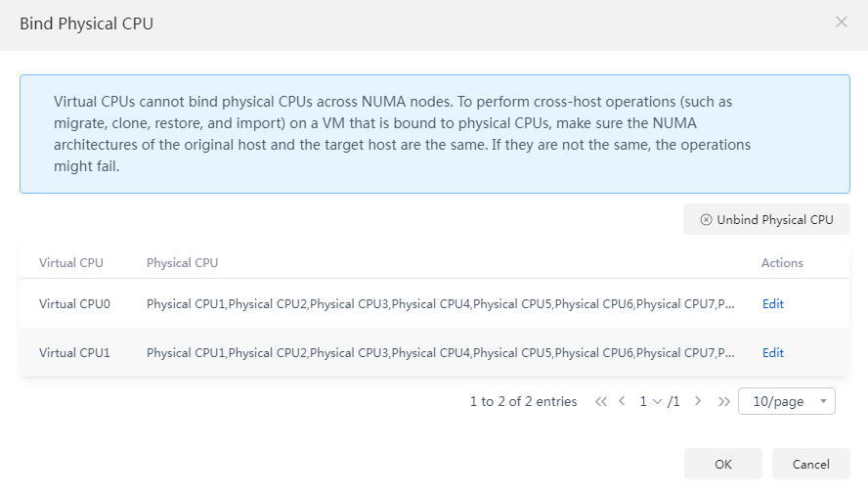The height and width of the screenshot is (497, 868).
Task: Close the Bind Physical CPU dialog
Action: [x=841, y=23]
